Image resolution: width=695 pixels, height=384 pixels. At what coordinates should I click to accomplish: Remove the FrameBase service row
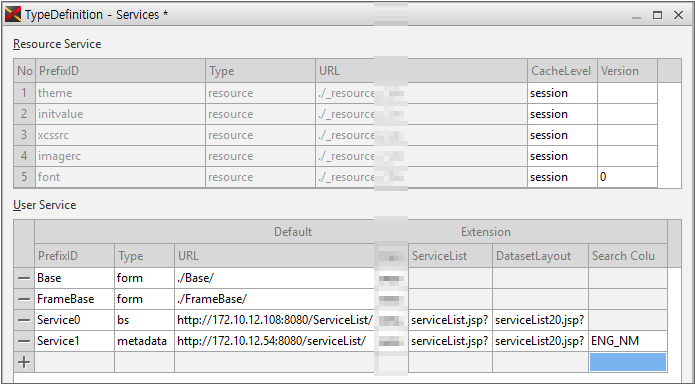pos(24,299)
